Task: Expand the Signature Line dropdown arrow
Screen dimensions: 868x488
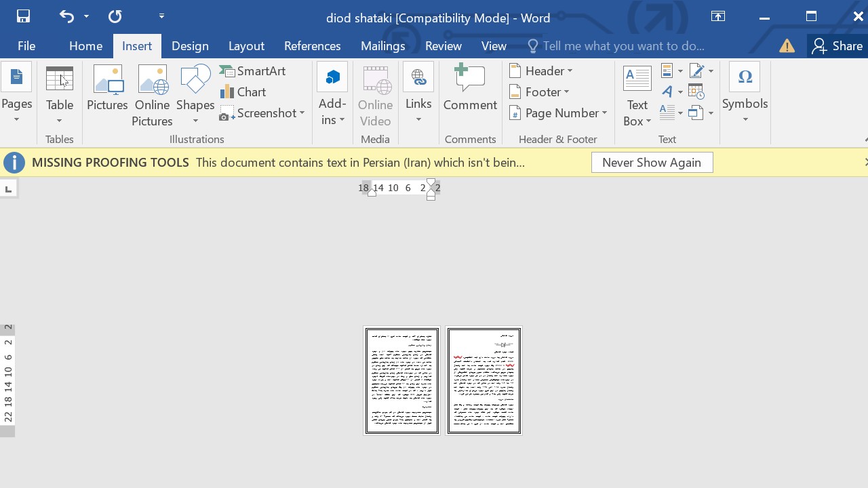Action: 711,71
